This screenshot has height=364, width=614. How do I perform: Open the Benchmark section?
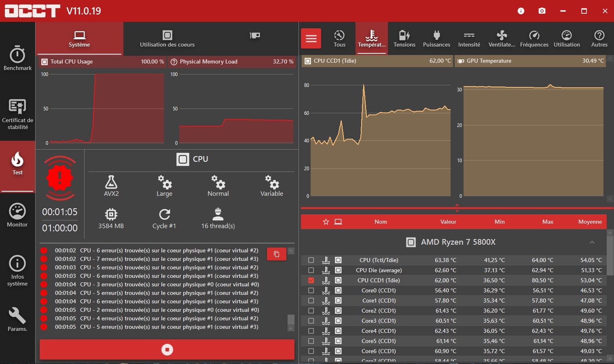17,58
